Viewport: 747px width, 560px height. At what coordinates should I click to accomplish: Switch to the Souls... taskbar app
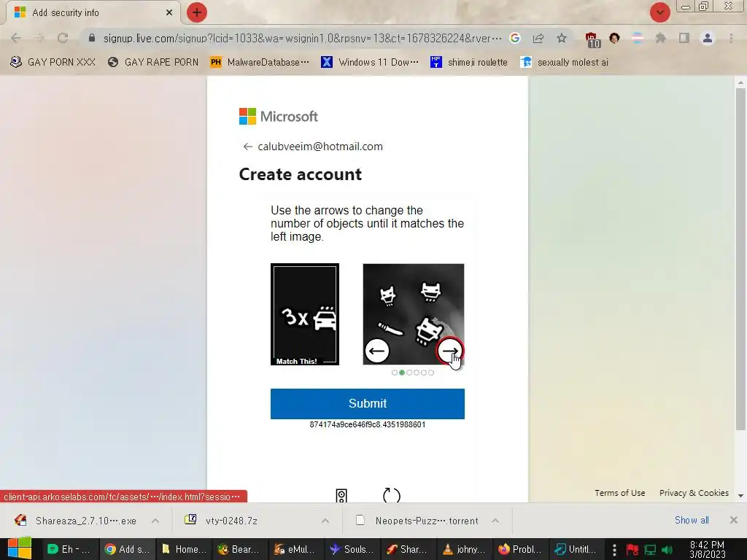click(x=352, y=549)
